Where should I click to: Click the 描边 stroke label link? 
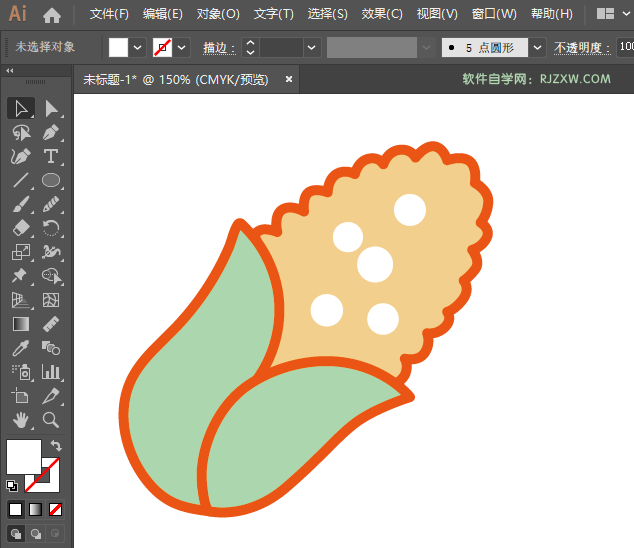tap(218, 47)
